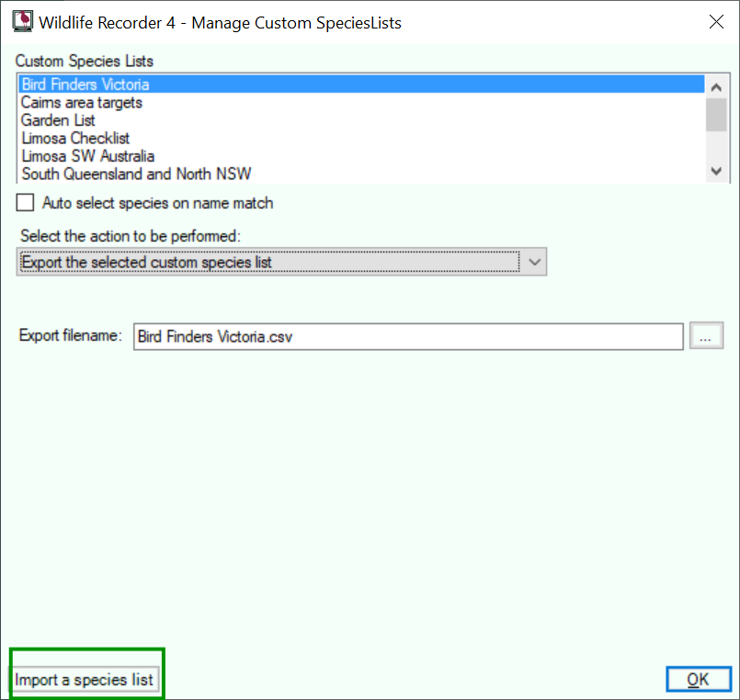Click the list scrollbar down arrow
The height and width of the screenshot is (700, 740).
coord(716,171)
